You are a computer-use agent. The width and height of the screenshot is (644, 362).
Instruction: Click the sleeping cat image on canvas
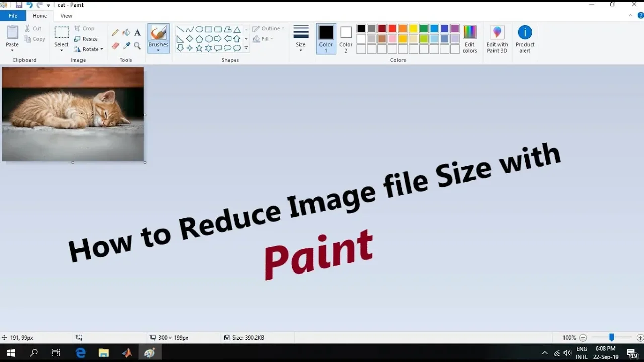pos(73,114)
